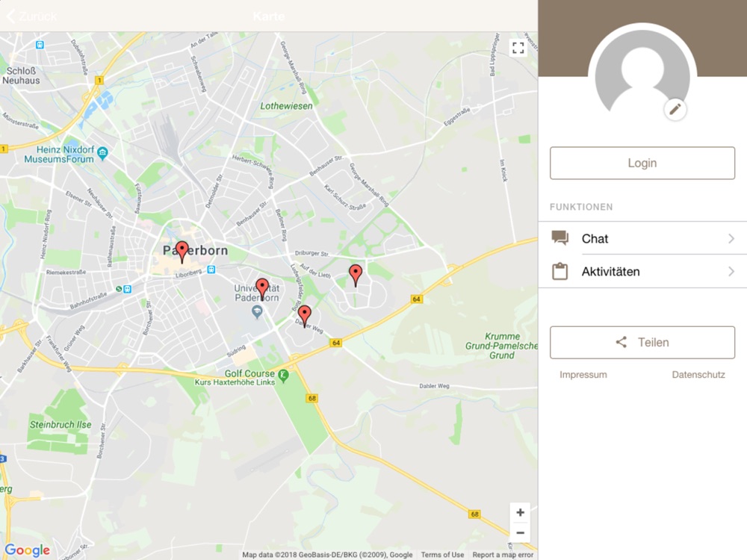The height and width of the screenshot is (560, 747).
Task: Click Report a map error link
Action: [x=503, y=555]
